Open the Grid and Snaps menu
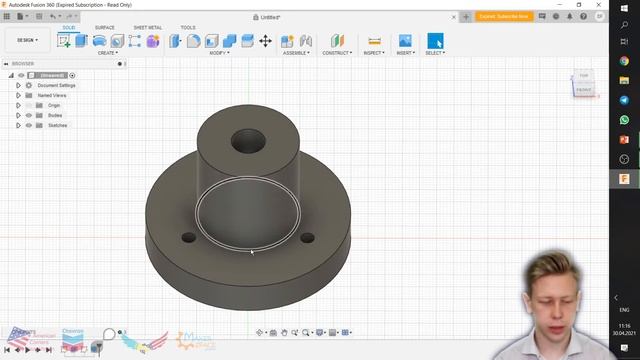 333,333
